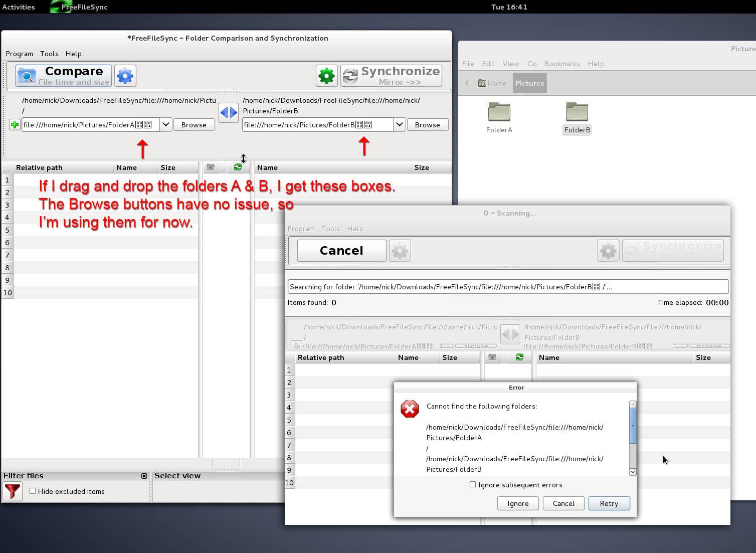Open File menu in Pictures file manager

coord(468,64)
